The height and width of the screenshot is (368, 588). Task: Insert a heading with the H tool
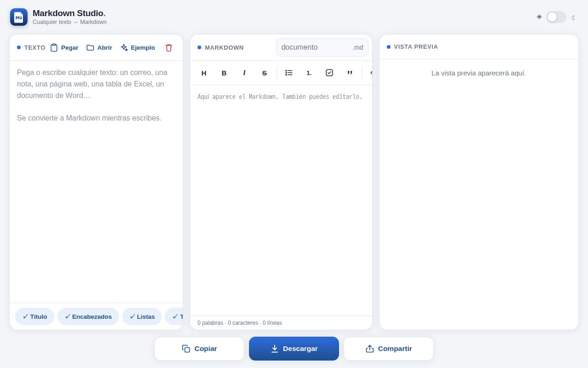pyautogui.click(x=204, y=73)
